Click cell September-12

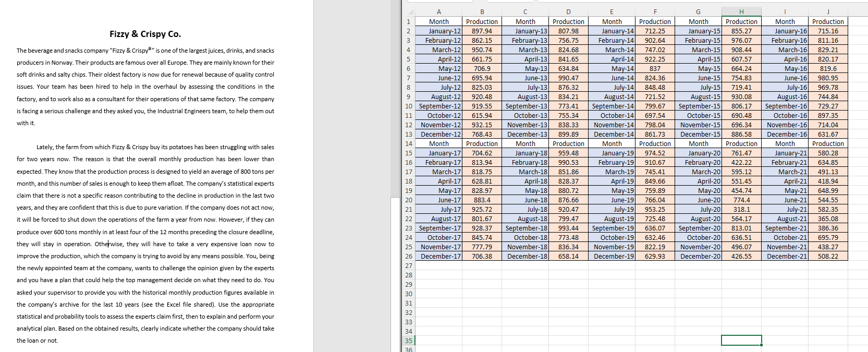pyautogui.click(x=438, y=106)
